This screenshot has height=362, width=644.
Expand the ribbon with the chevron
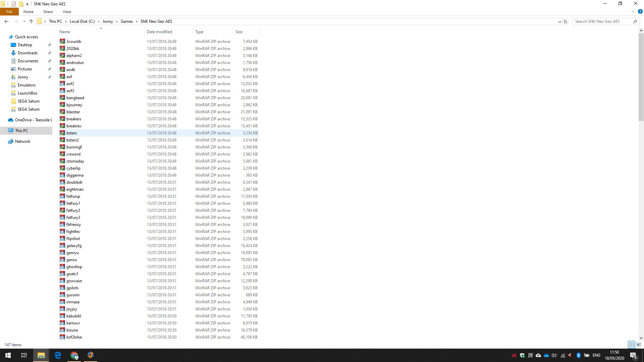point(633,12)
